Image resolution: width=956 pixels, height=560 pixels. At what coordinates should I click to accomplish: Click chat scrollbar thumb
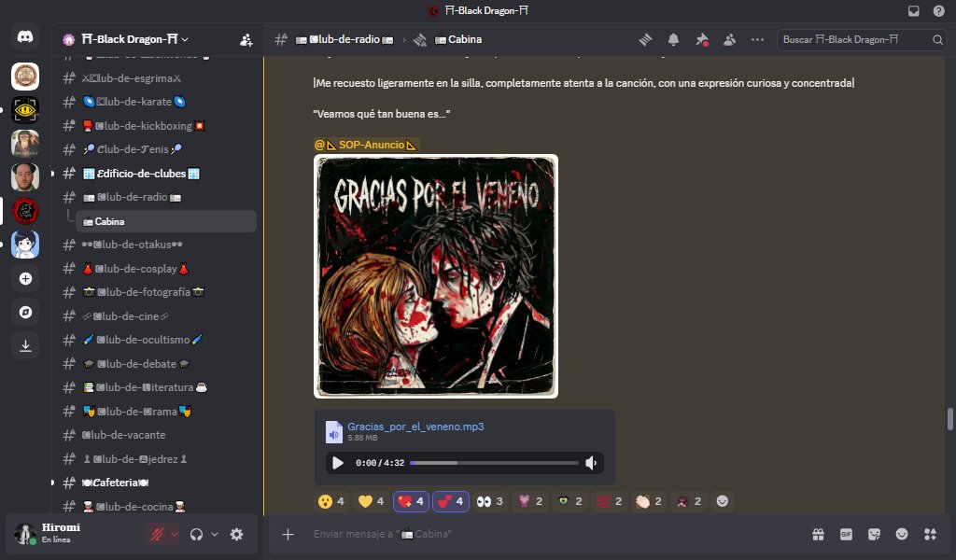coord(949,419)
